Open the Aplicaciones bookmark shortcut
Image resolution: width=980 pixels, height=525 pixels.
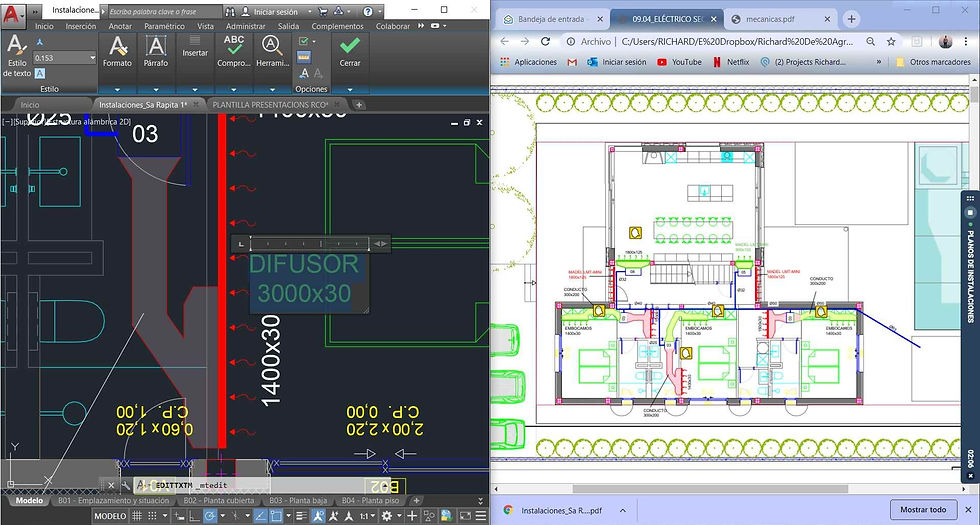pos(529,62)
